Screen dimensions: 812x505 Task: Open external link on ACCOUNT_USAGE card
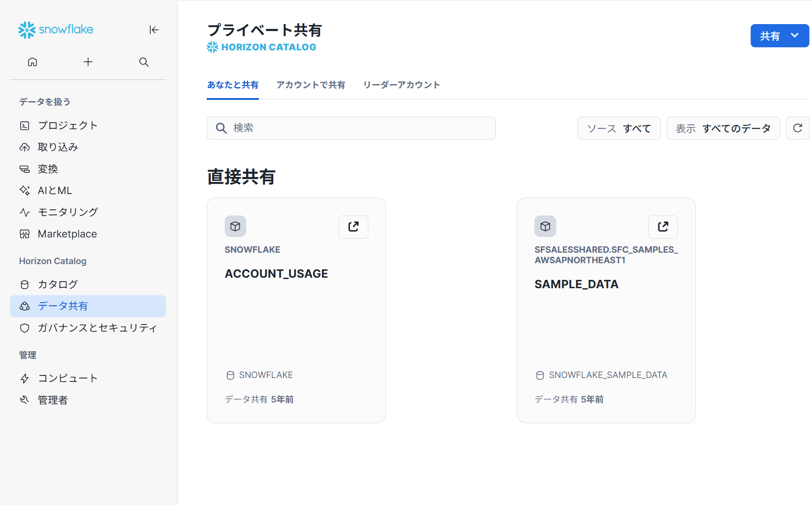pos(353,227)
